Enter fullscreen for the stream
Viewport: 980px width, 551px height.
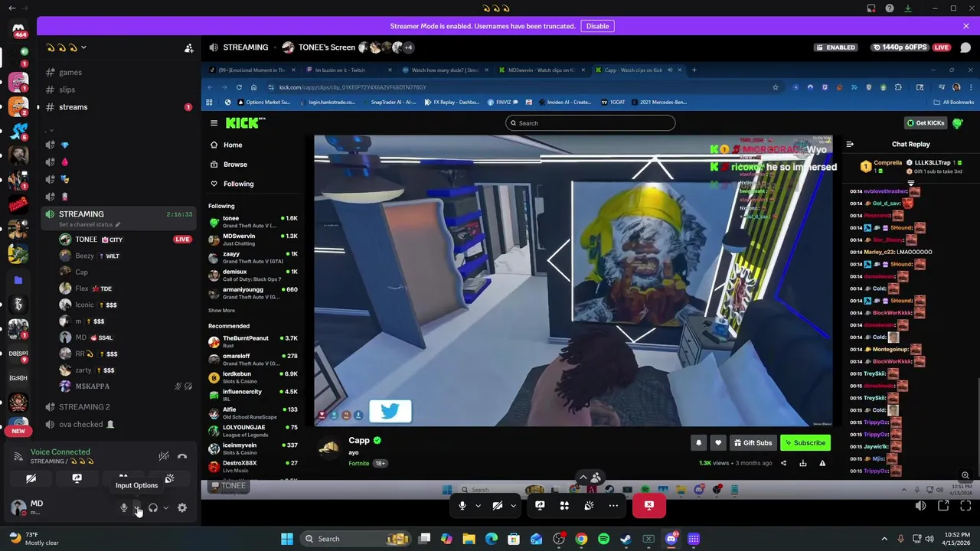965,506
